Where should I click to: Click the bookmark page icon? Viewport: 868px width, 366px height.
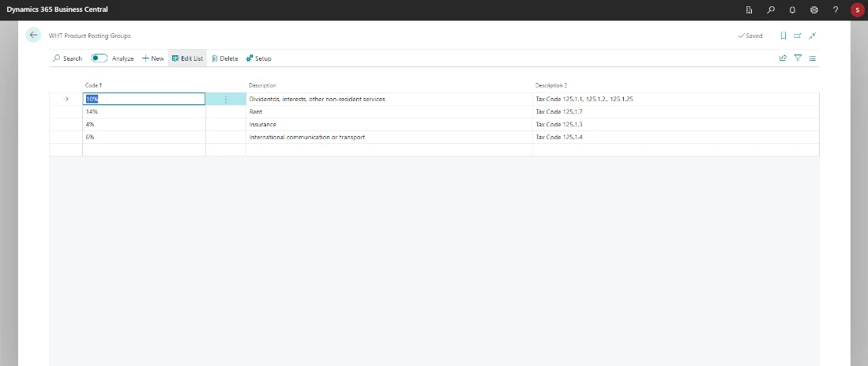coord(783,36)
